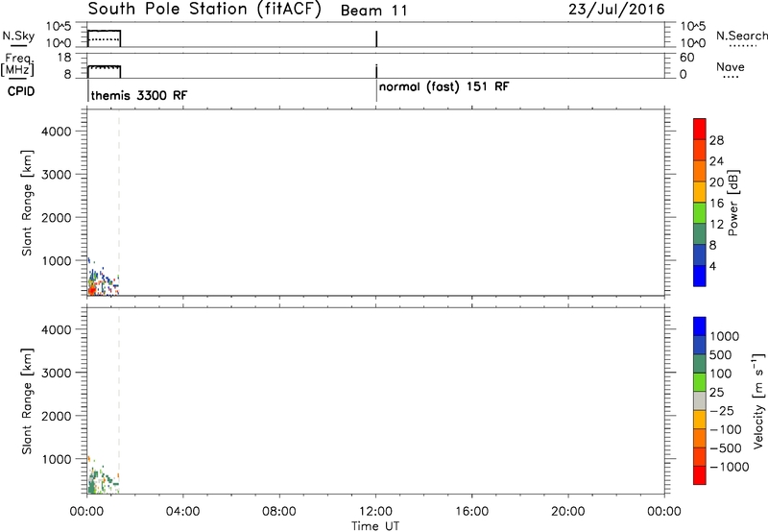Click the 'N.Sky' legend label
Image resolution: width=768 pixels, height=532 pixels.
18,36
